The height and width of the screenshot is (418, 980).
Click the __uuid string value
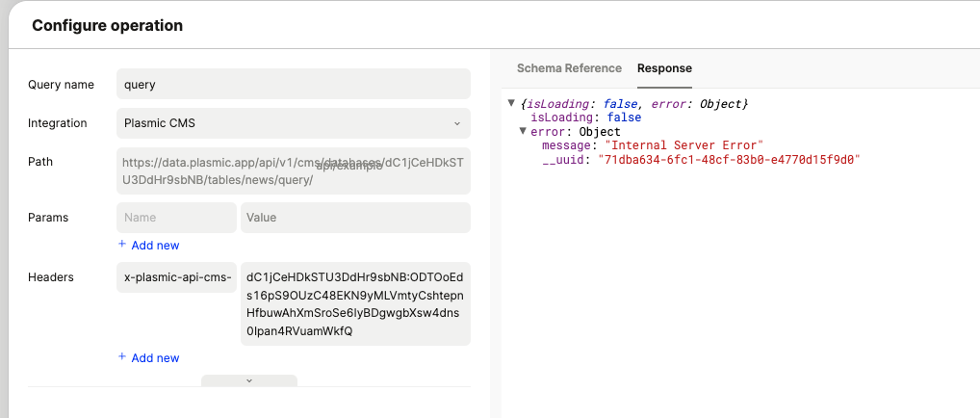pos(728,159)
